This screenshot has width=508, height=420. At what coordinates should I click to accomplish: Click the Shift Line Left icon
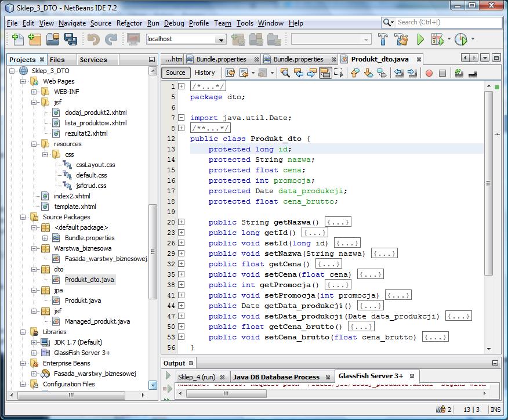click(399, 73)
